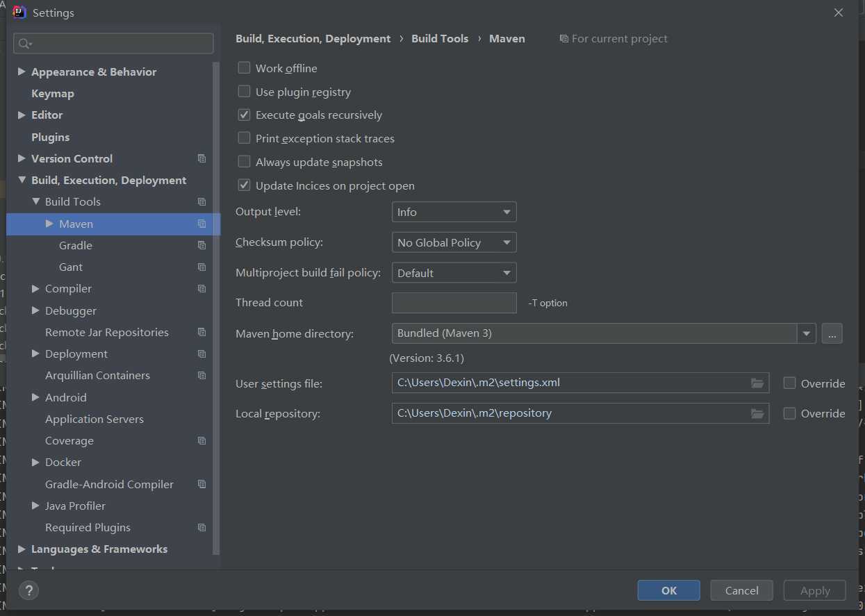This screenshot has height=616, width=865.
Task: Click the project-scope icon beside Required Plugins
Action: (201, 528)
